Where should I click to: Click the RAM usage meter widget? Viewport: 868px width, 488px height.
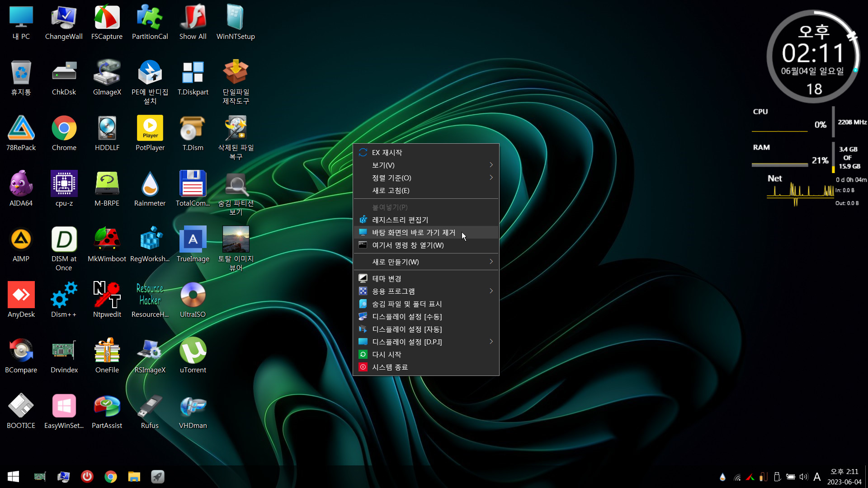(807, 157)
